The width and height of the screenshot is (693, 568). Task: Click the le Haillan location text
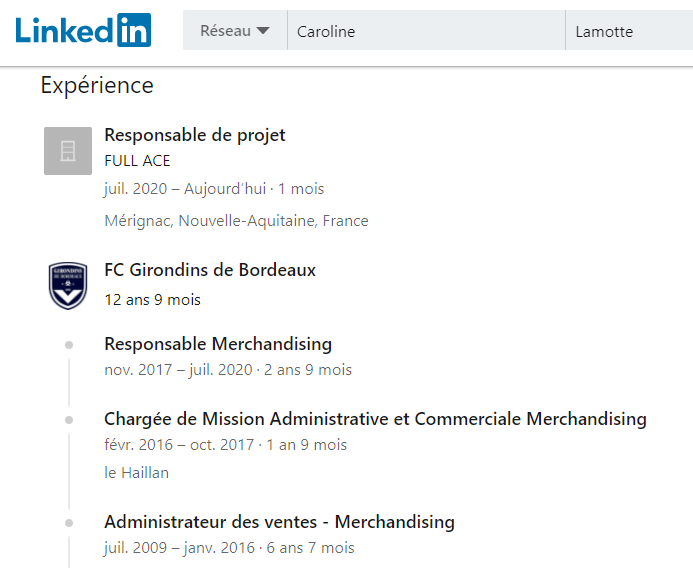pos(136,473)
